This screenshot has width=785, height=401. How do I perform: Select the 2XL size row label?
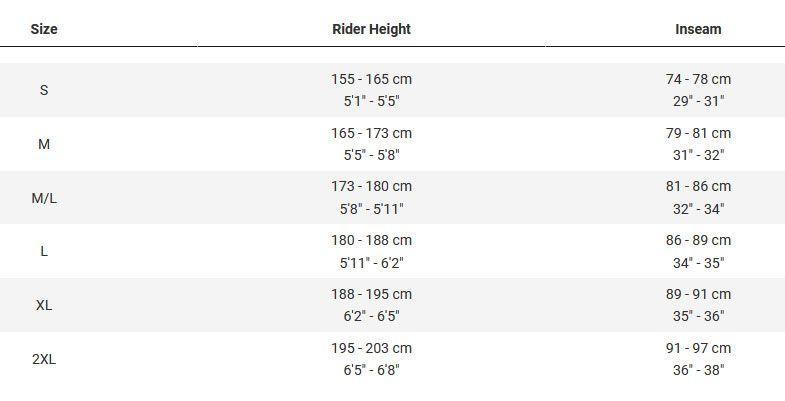click(44, 359)
